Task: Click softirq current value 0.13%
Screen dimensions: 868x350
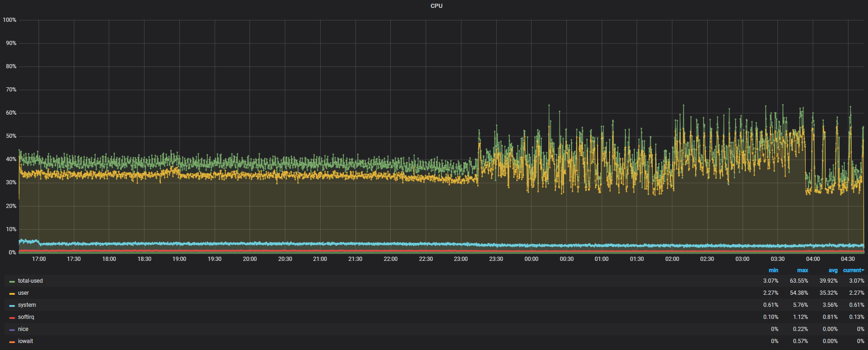Action: point(857,317)
